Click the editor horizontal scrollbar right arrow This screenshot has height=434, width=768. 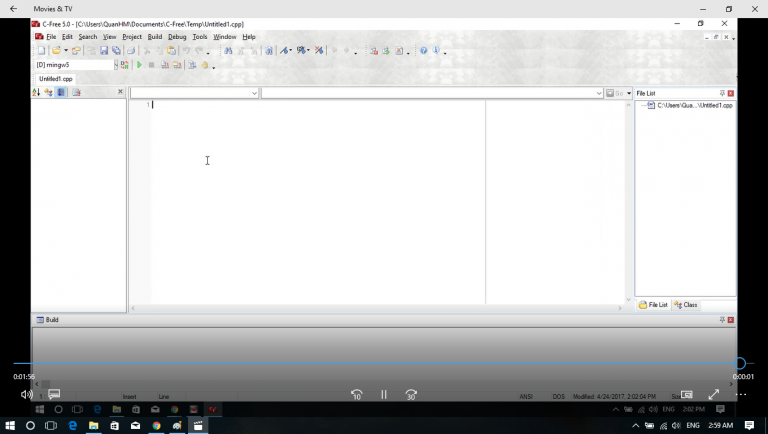click(620, 308)
